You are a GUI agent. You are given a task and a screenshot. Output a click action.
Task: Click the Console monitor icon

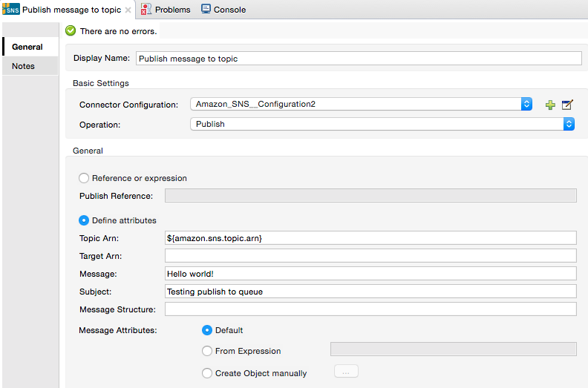pyautogui.click(x=206, y=10)
